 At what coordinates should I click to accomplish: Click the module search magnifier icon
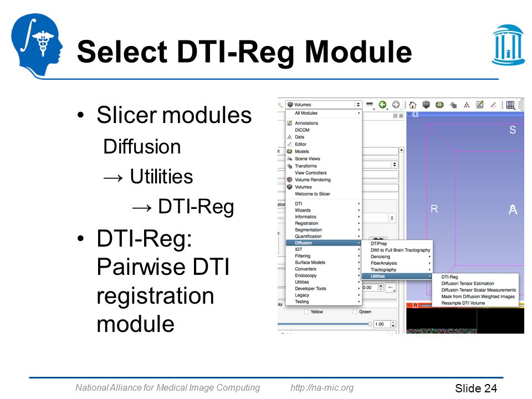click(280, 105)
